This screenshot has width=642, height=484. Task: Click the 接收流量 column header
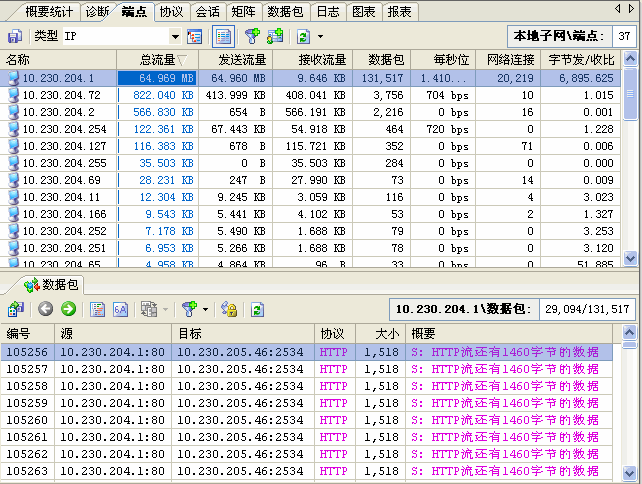[310, 60]
